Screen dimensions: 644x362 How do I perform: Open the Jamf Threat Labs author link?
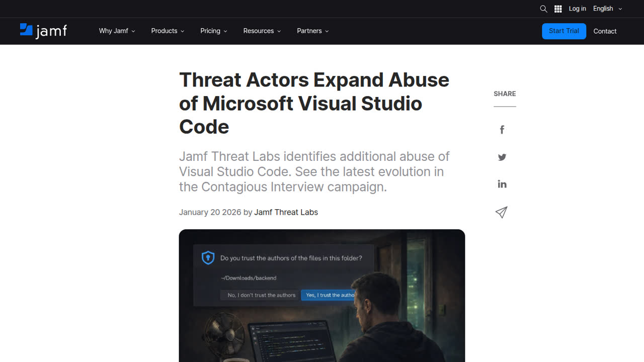click(286, 212)
